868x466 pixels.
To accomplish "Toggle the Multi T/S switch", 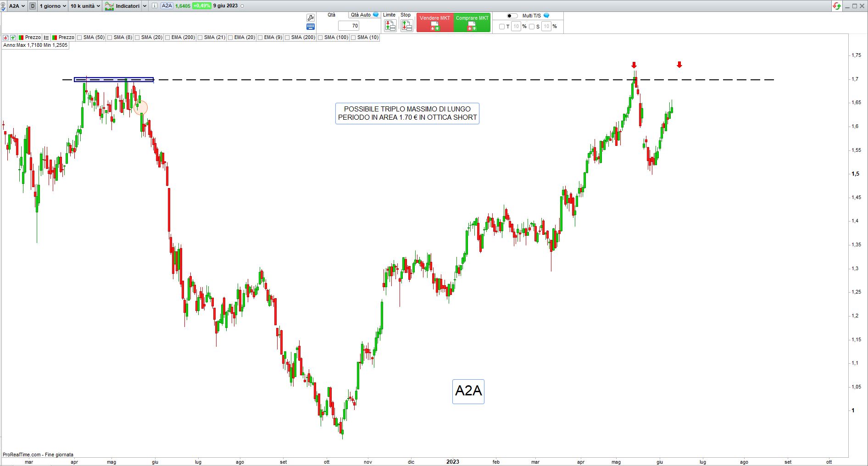I will point(512,16).
